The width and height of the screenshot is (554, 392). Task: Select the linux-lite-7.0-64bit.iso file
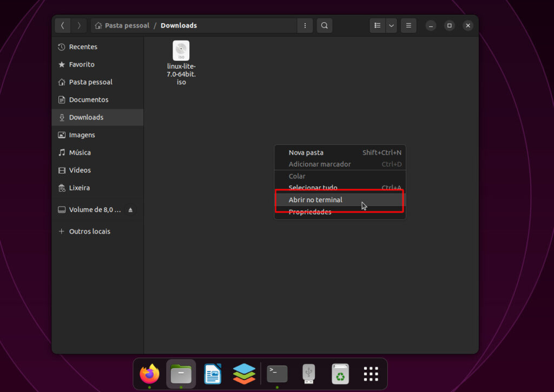pos(181,63)
